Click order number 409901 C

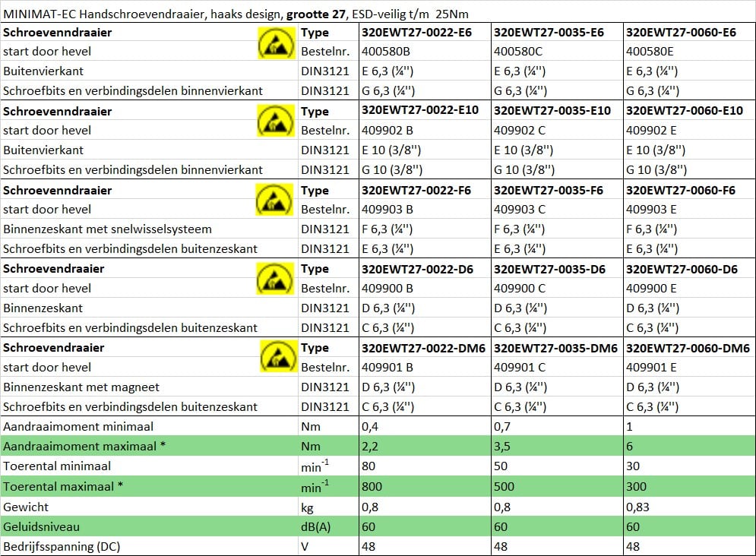click(519, 368)
